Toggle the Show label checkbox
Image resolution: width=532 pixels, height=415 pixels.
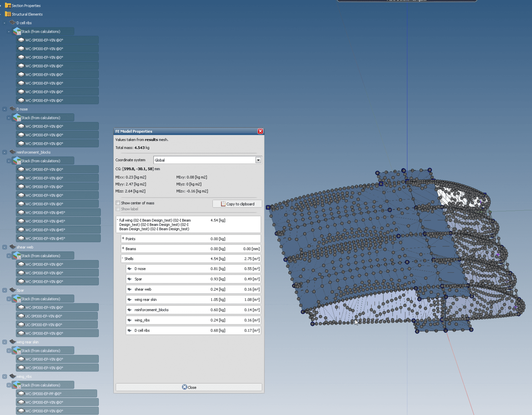[118, 209]
